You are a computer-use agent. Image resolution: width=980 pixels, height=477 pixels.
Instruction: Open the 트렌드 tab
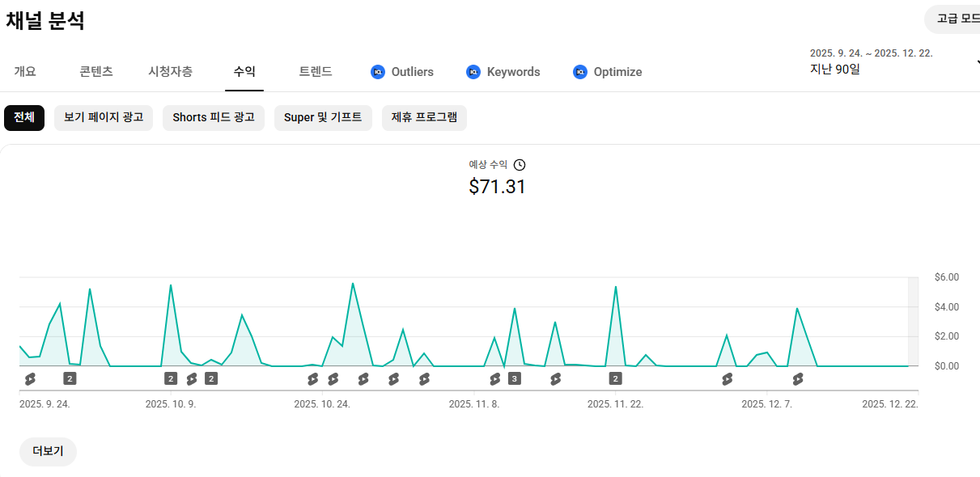click(316, 72)
